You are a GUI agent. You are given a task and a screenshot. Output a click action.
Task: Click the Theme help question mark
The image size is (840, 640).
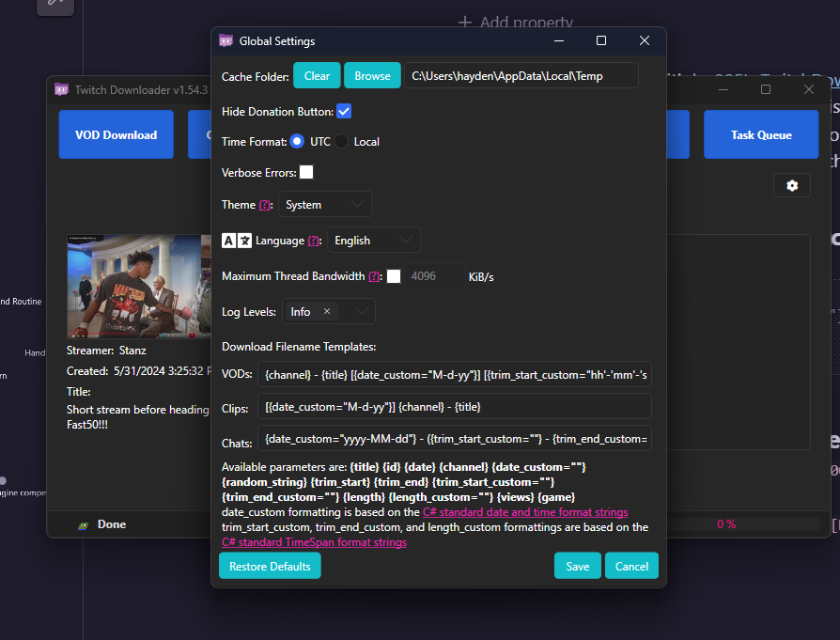(x=264, y=205)
